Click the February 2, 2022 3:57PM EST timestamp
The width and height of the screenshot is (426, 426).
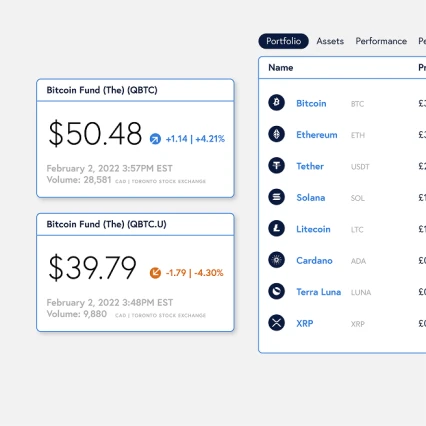click(109, 168)
